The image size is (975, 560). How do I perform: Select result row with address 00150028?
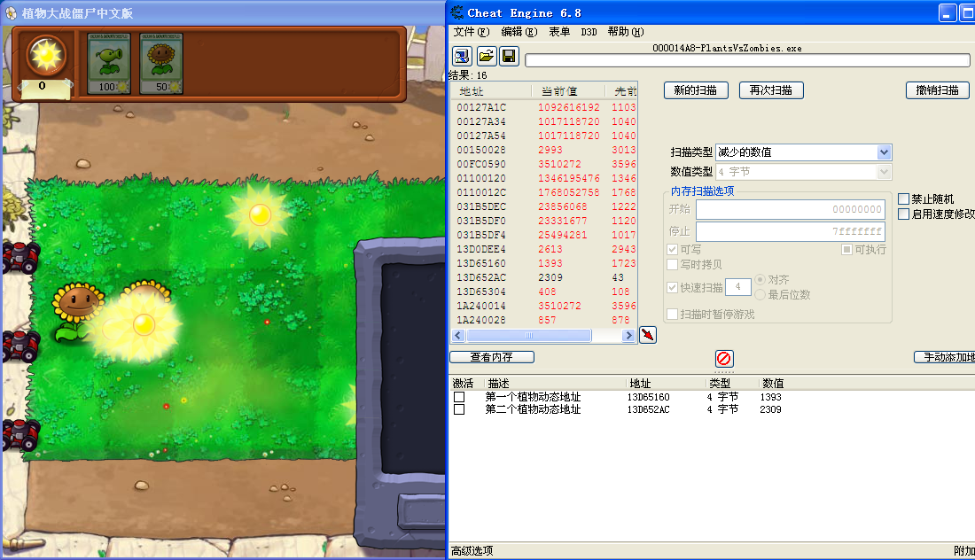[544, 150]
